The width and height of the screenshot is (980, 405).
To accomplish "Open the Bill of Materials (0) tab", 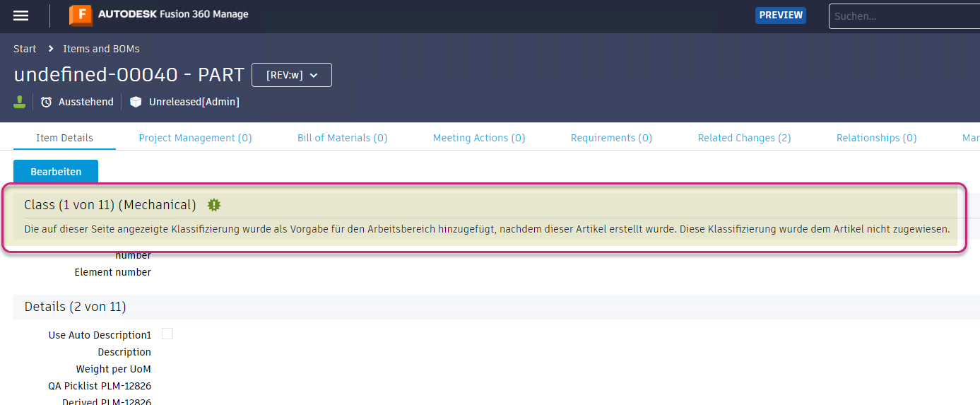I will tap(343, 138).
